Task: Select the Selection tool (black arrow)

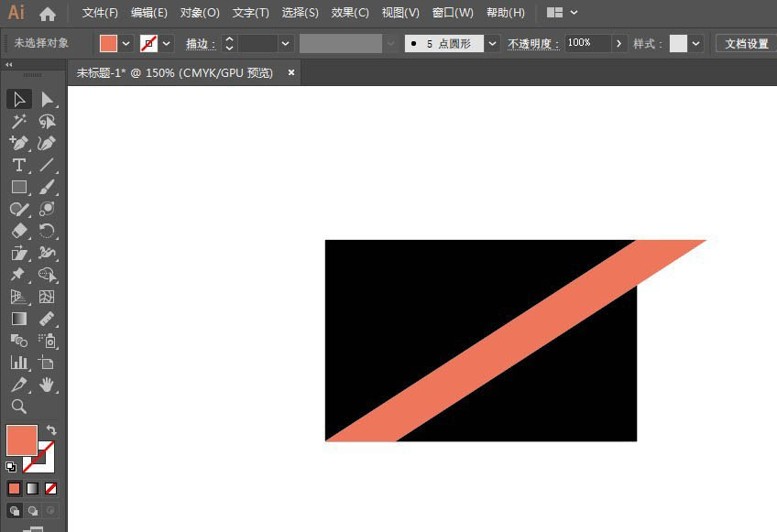Action: 19,99
